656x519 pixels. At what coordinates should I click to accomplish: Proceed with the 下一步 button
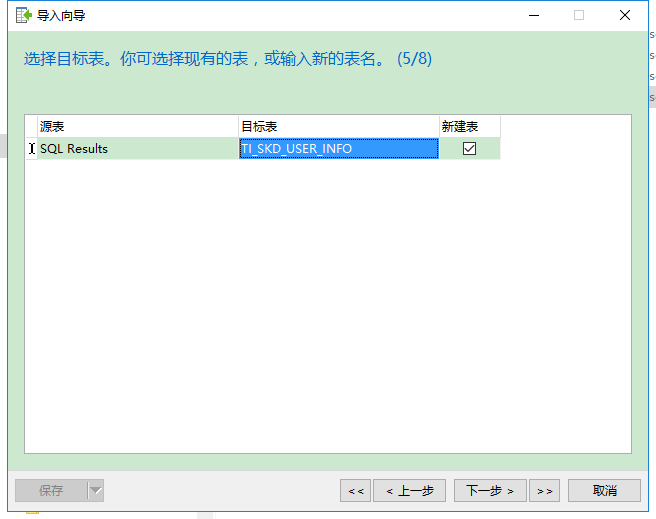coord(490,491)
